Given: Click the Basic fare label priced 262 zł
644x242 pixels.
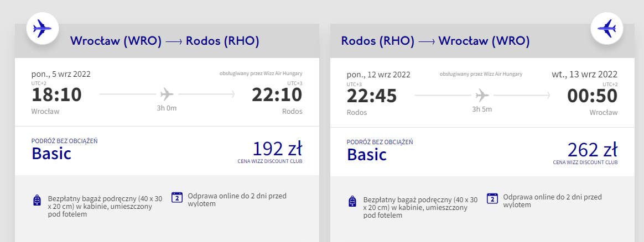Looking at the screenshot, I should (x=367, y=155).
